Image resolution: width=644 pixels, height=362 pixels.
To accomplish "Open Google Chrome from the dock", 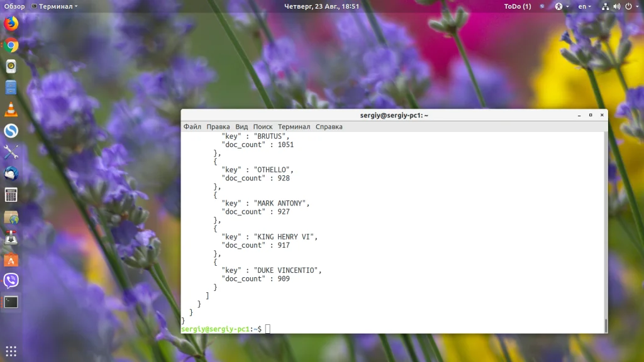I will point(11,45).
